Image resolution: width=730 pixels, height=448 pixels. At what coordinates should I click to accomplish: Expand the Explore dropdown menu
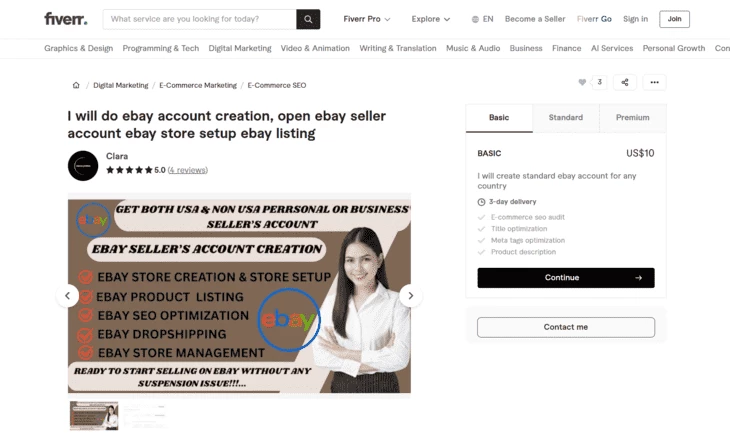tap(431, 19)
